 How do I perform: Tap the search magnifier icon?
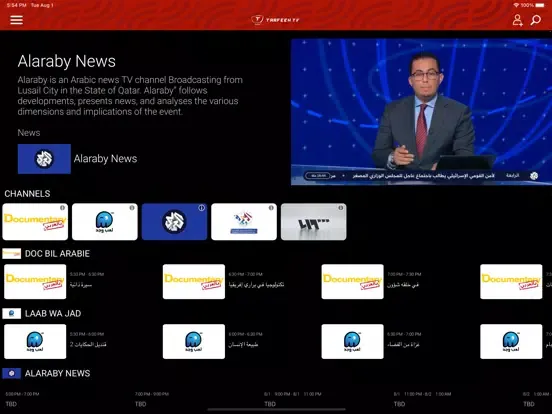click(x=536, y=20)
